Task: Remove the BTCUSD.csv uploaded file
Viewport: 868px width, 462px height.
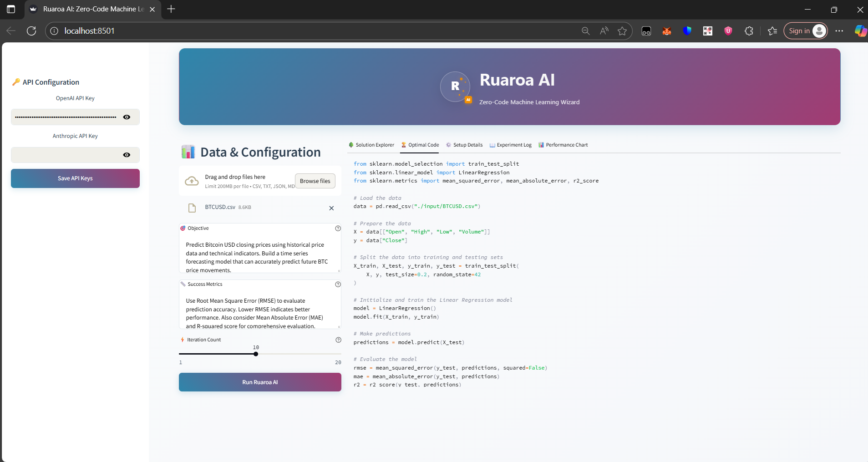Action: (331, 208)
